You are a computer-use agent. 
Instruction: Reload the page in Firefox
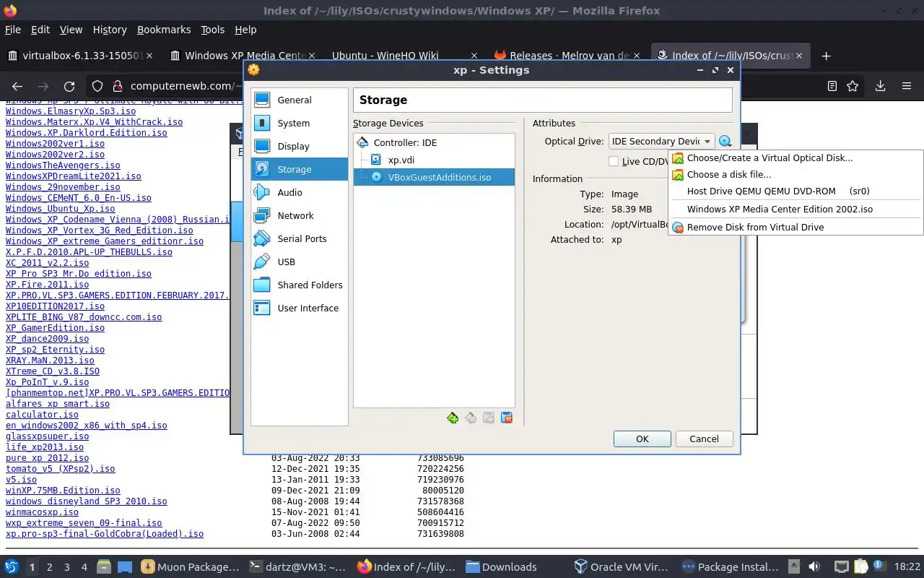(69, 86)
